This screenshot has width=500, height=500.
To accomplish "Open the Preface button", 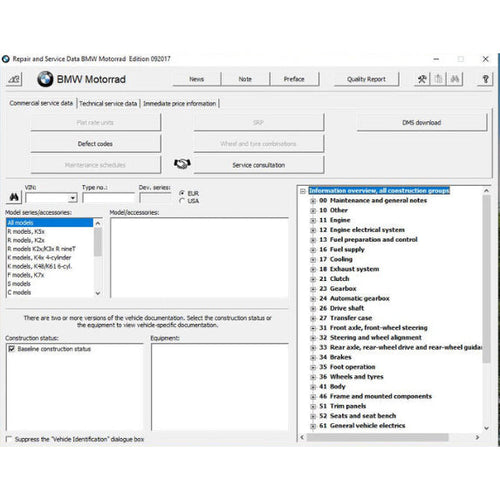I will (294, 79).
